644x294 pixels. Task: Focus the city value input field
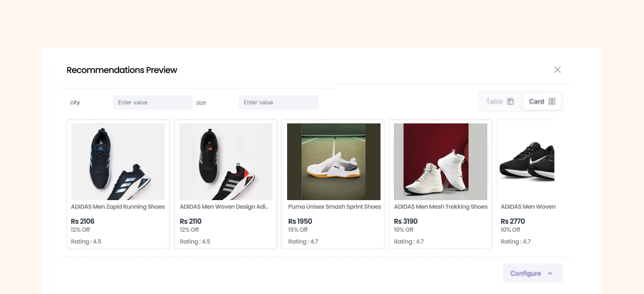coord(152,102)
